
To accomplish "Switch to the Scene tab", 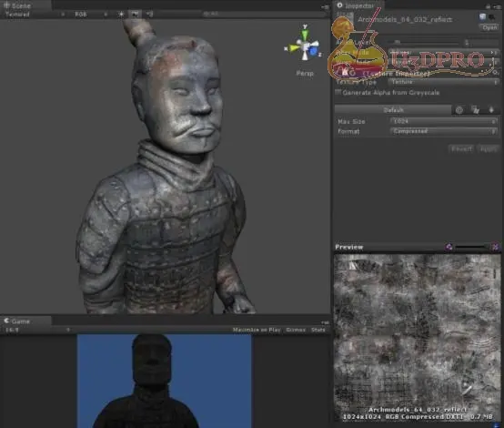I will (25, 5).
